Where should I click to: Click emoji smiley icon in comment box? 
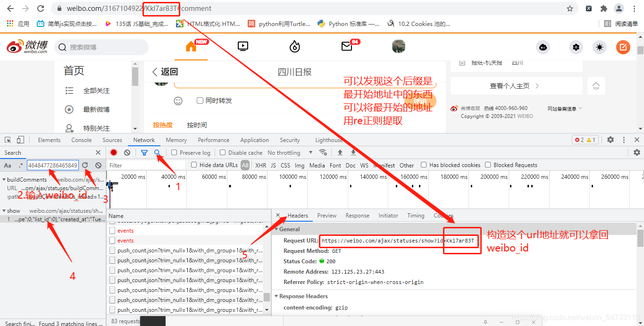(x=178, y=100)
